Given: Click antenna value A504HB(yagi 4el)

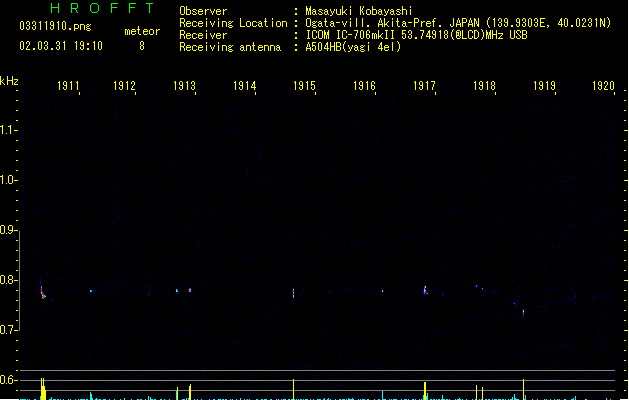Looking at the screenshot, I should (353, 47).
